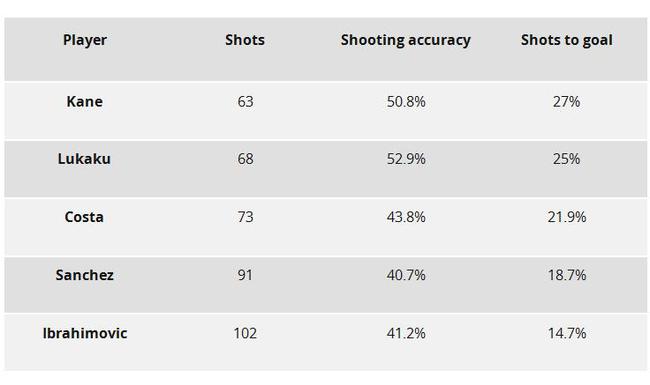Click Lukaku's shots value 68

(245, 159)
